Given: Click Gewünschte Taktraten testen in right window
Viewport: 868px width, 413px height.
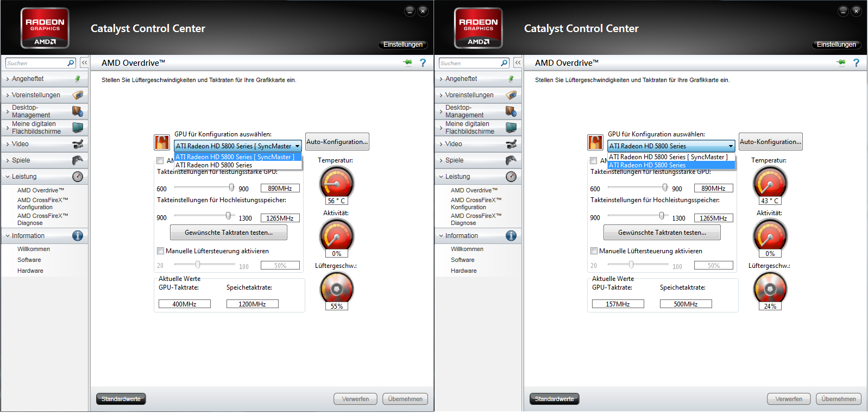Looking at the screenshot, I should [x=662, y=233].
